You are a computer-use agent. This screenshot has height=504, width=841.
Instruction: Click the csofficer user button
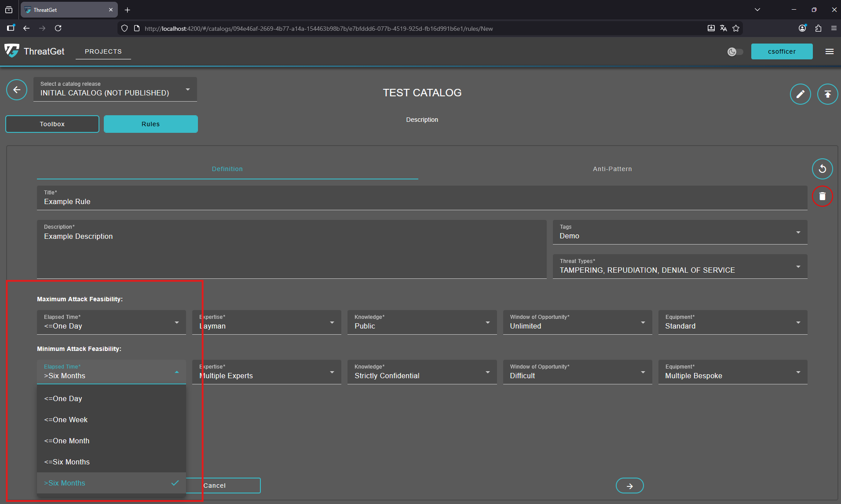tap(782, 51)
